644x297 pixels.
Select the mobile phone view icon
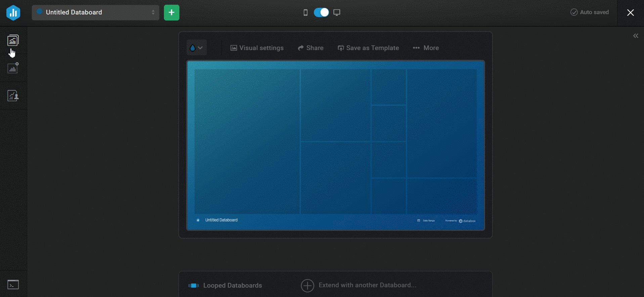tap(305, 13)
